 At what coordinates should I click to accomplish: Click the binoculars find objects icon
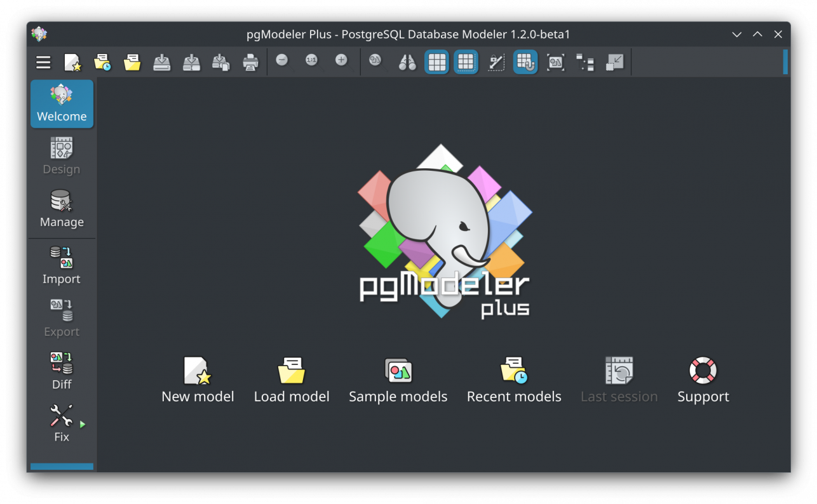(407, 62)
